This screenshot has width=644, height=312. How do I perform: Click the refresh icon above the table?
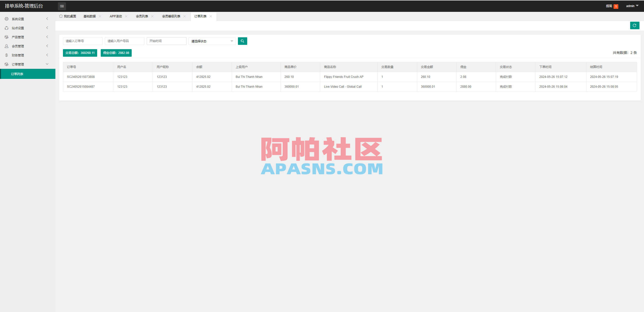635,25
